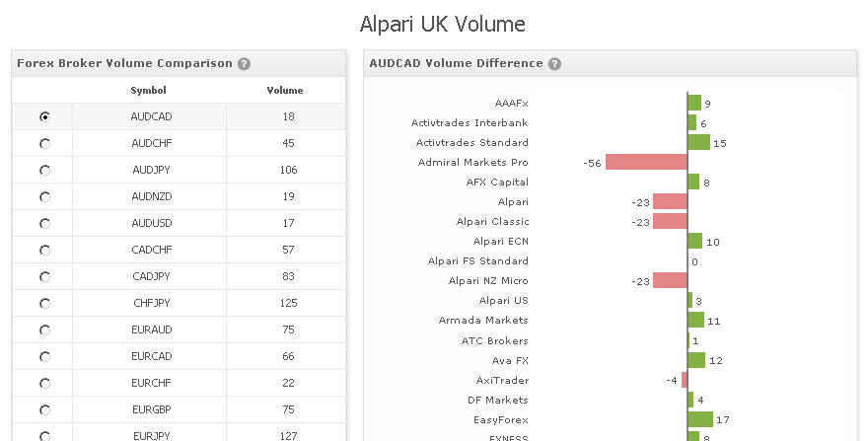Click the CADJPY volume value 83
This screenshot has width=868, height=441.
pyautogui.click(x=288, y=276)
